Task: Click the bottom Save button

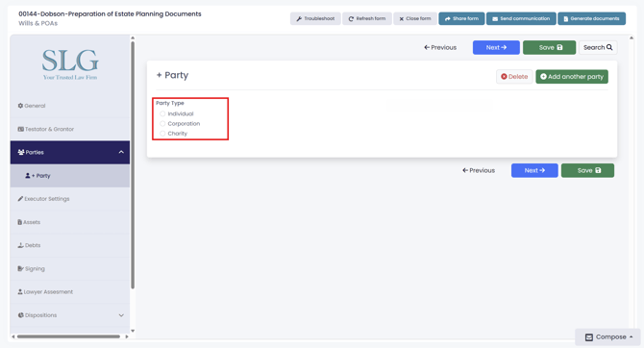Action: click(x=587, y=170)
